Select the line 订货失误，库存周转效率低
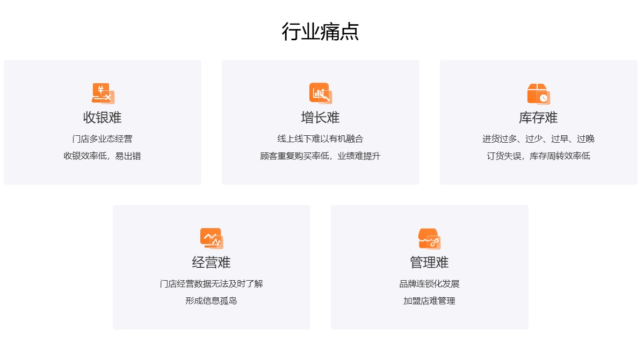The height and width of the screenshot is (351, 644). 538,156
